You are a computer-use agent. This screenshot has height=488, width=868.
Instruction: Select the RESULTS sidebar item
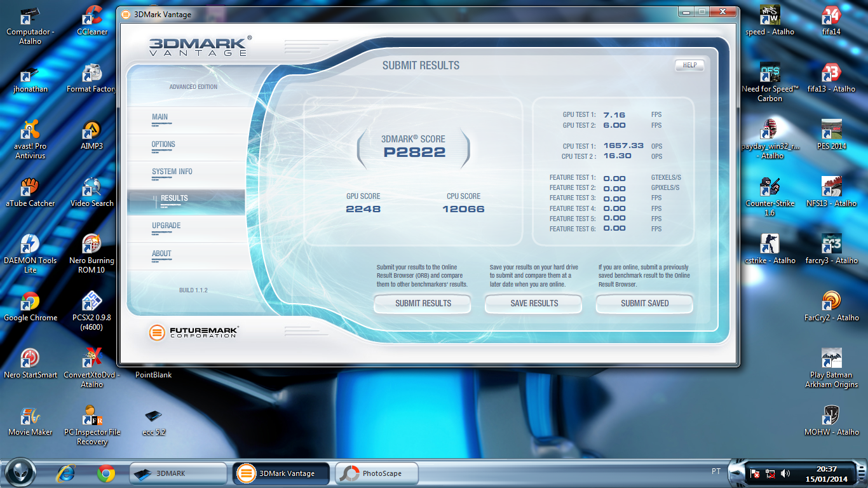(x=186, y=201)
